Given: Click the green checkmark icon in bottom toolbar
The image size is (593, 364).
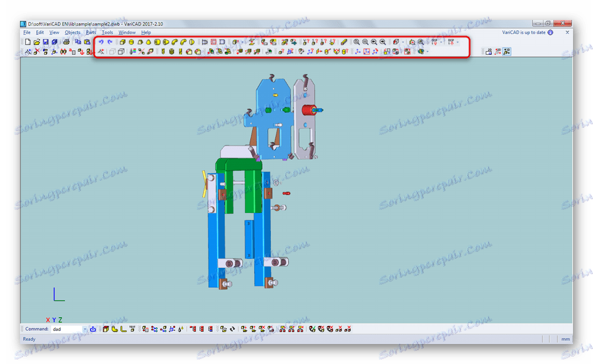Looking at the screenshot, I should 312,329.
